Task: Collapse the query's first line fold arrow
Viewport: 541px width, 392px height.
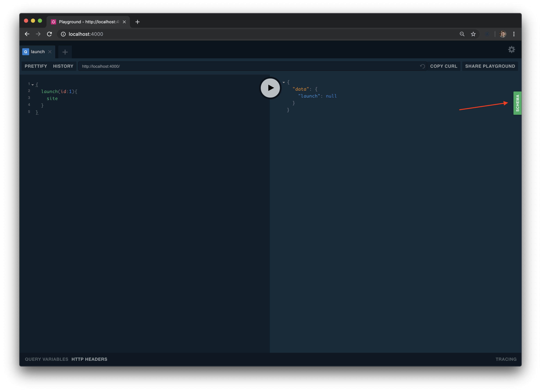Action: 33,85
